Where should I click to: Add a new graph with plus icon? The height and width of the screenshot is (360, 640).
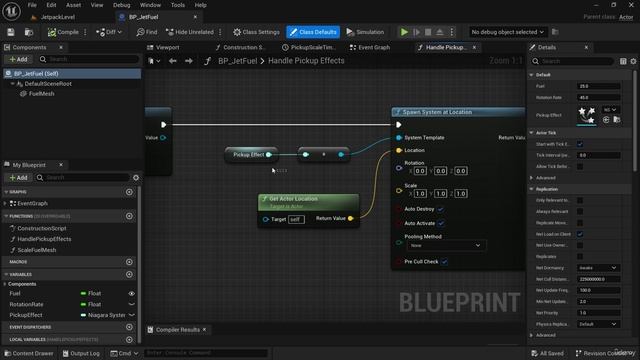[129, 192]
